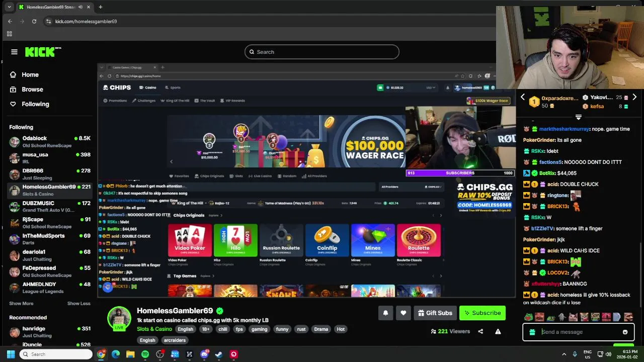Screen dimensions: 644x362
Task: Open AHMEDLNDY channel in Following list
Action: coord(49,288)
